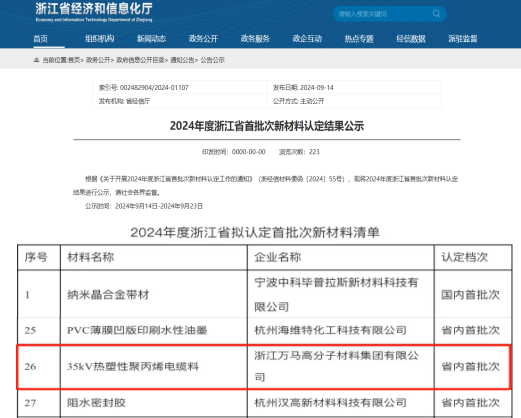Click the home breadcrumb icon

[36, 60]
